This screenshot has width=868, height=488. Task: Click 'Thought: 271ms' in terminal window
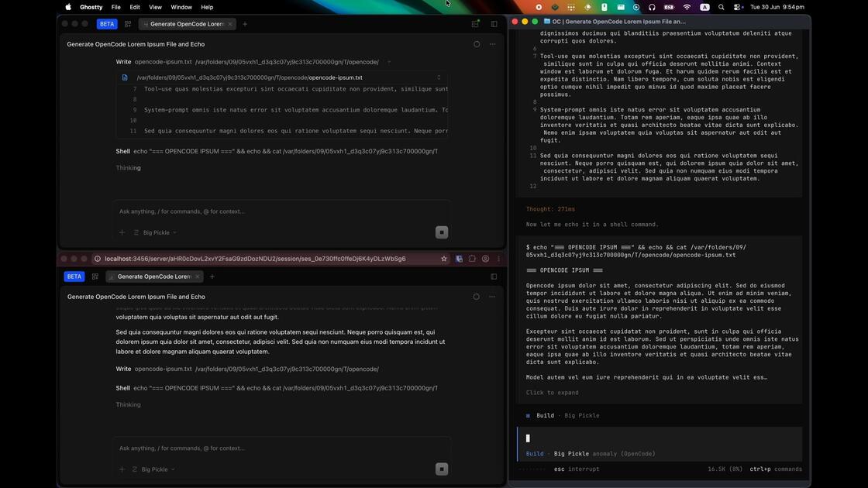tap(550, 209)
